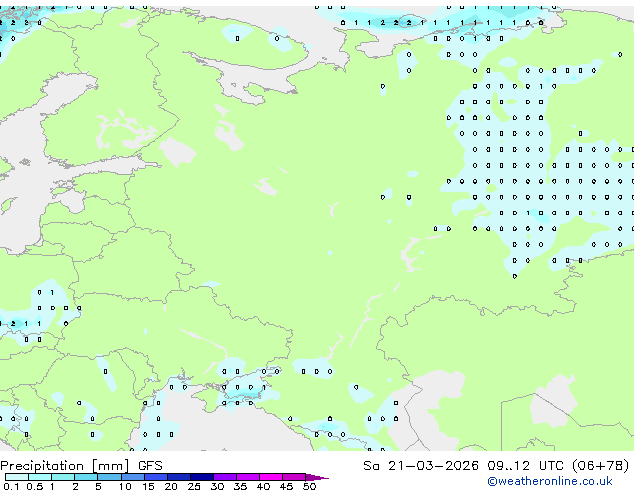Viewport: 634px width, 490px height.
Task: Pick the 25–30 mm dark navy legend swatch
Action: [x=201, y=477]
